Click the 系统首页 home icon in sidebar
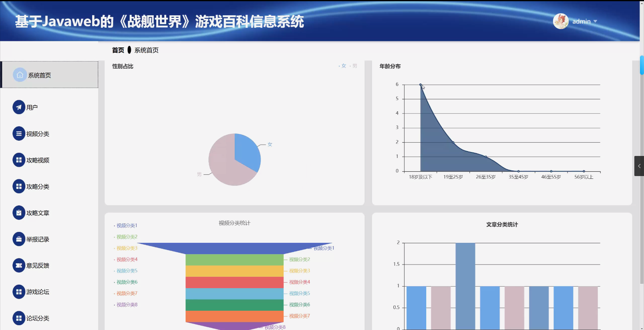This screenshot has width=644, height=330. [20, 75]
